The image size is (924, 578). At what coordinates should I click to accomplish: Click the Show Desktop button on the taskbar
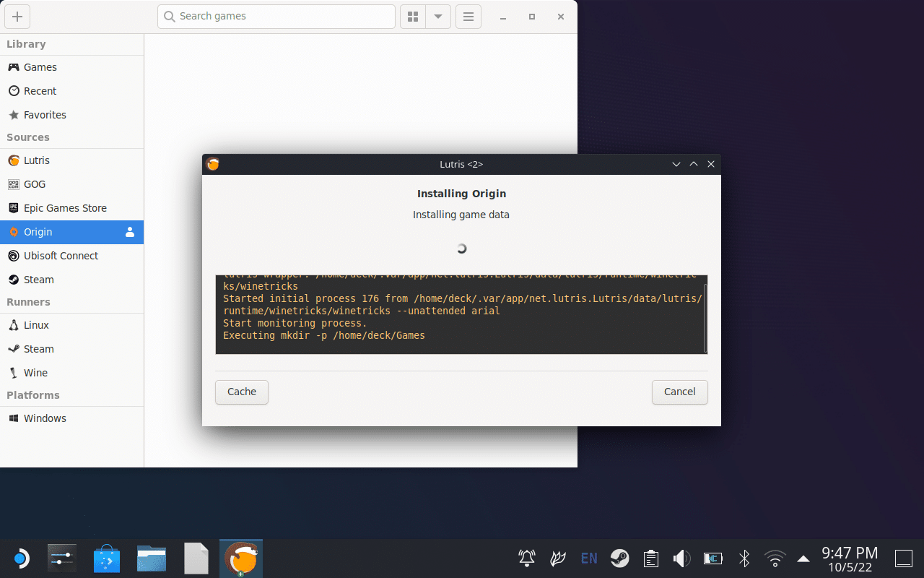[904, 558]
